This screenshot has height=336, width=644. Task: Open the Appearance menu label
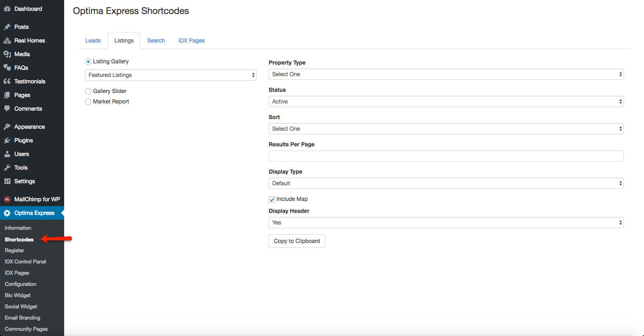(30, 127)
